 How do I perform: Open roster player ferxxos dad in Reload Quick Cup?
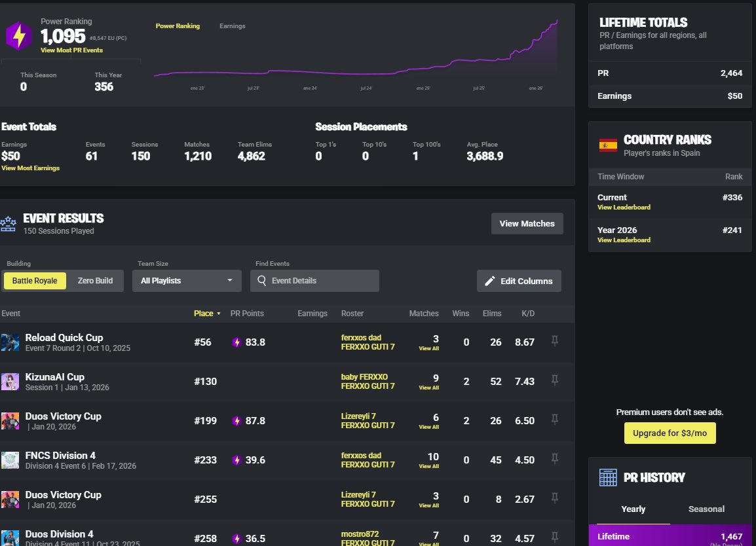click(x=361, y=337)
